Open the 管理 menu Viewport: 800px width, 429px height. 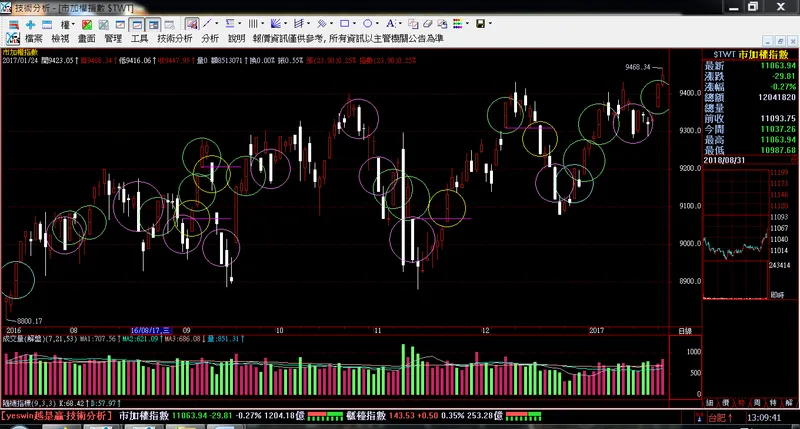113,38
